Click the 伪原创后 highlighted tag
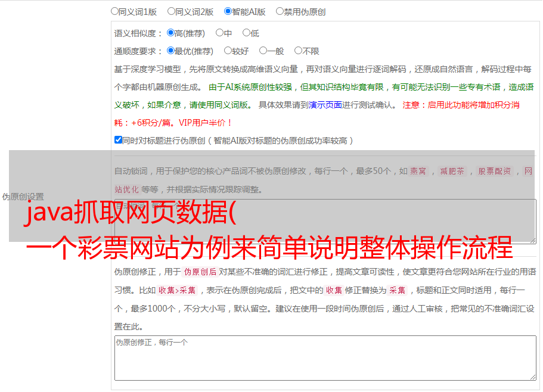Viewport: 543px width, 392px height. click(x=200, y=272)
